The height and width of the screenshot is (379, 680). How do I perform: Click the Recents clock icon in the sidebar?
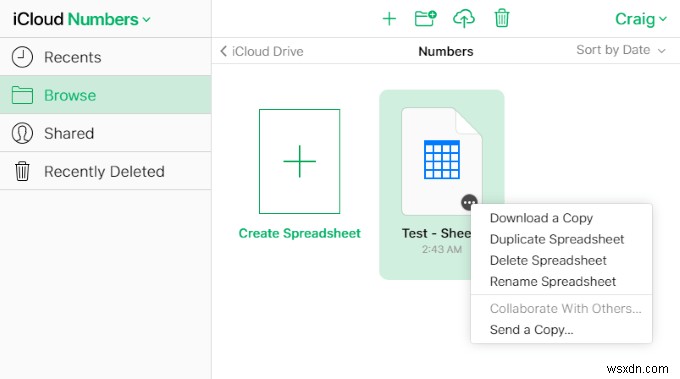22,57
